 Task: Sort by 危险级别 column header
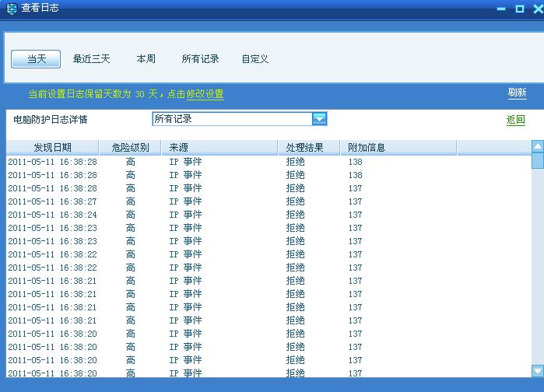[x=130, y=148]
